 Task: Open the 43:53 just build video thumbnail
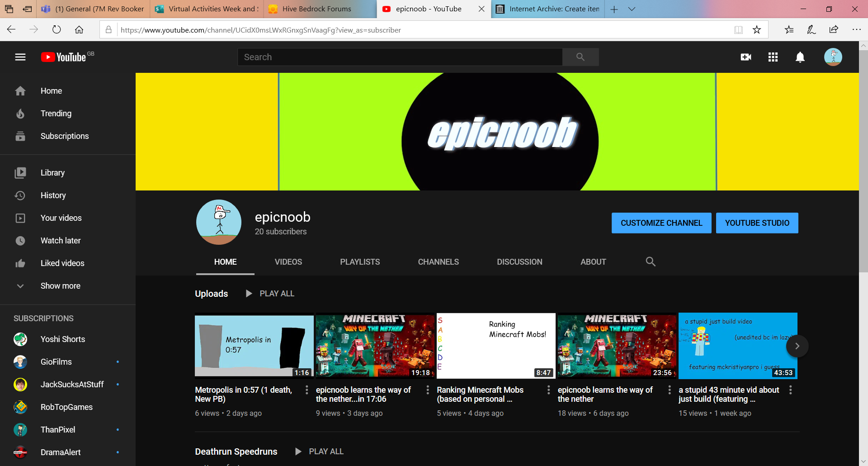click(x=738, y=346)
